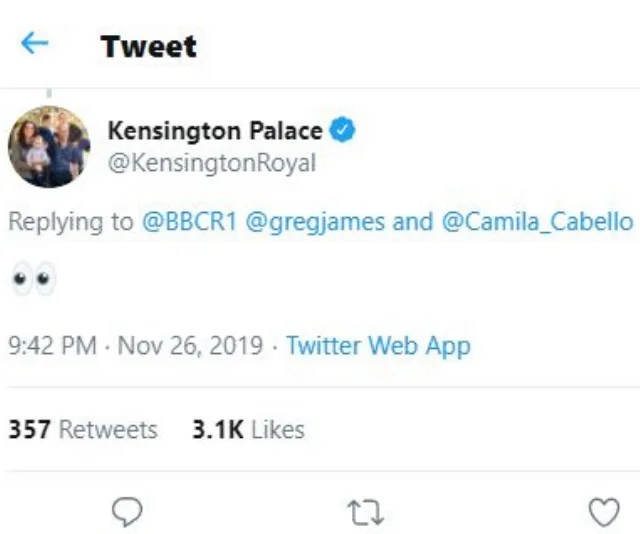
Task: View the 357 Retweets list
Action: click(x=83, y=430)
